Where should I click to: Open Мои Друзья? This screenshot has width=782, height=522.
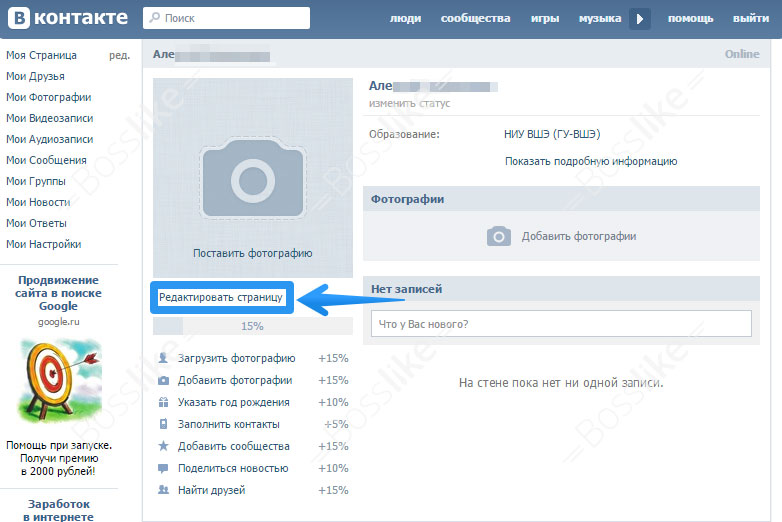[35, 76]
